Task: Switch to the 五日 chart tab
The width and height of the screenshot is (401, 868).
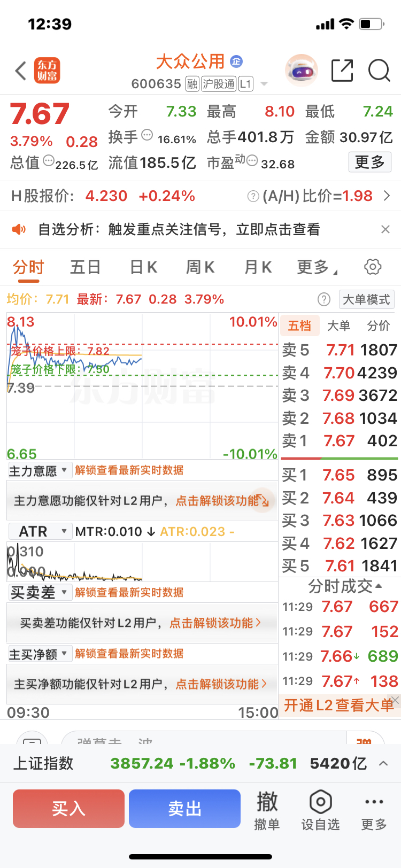Action: (86, 267)
